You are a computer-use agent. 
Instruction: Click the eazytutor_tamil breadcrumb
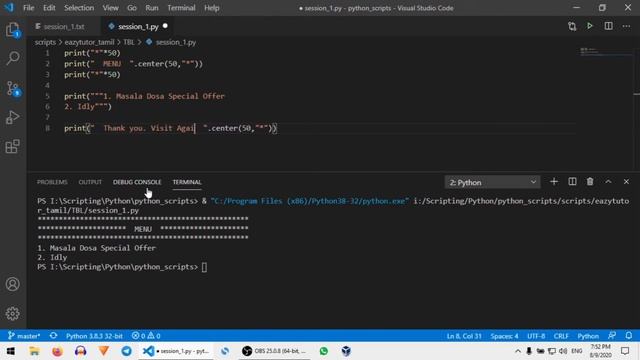pyautogui.click(x=89, y=42)
